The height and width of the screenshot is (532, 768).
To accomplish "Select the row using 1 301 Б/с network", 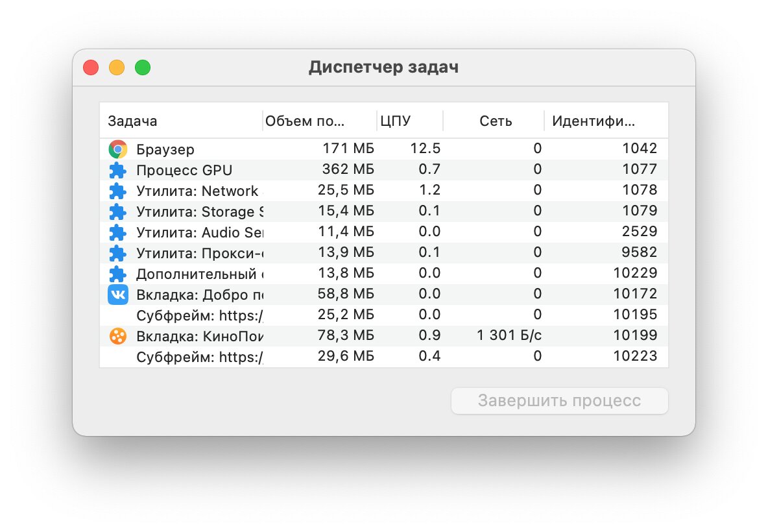I will point(384,336).
